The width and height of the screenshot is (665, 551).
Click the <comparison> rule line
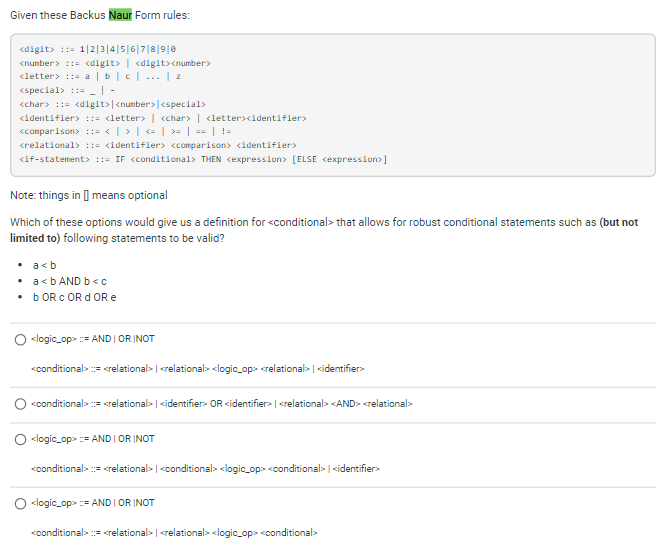click(x=125, y=131)
